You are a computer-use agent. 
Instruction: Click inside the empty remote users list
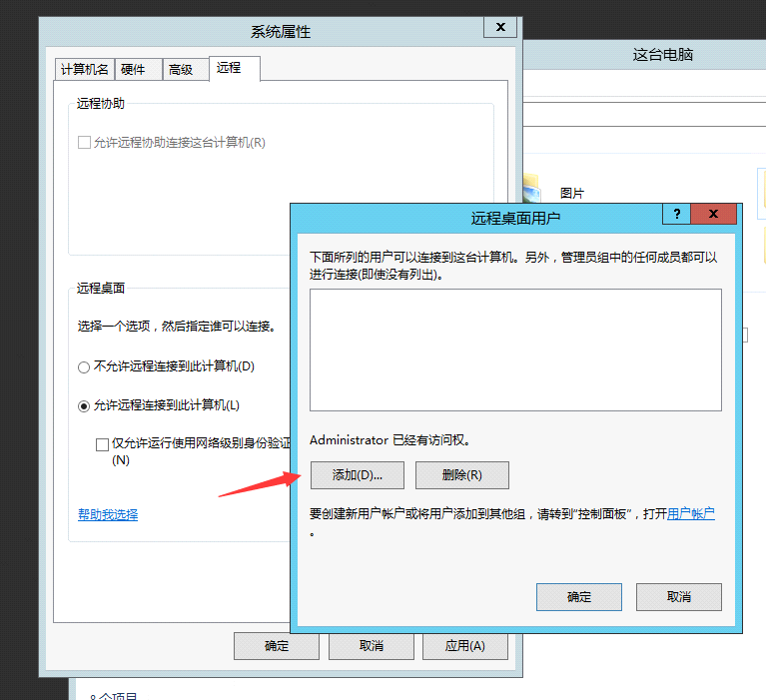[515, 350]
